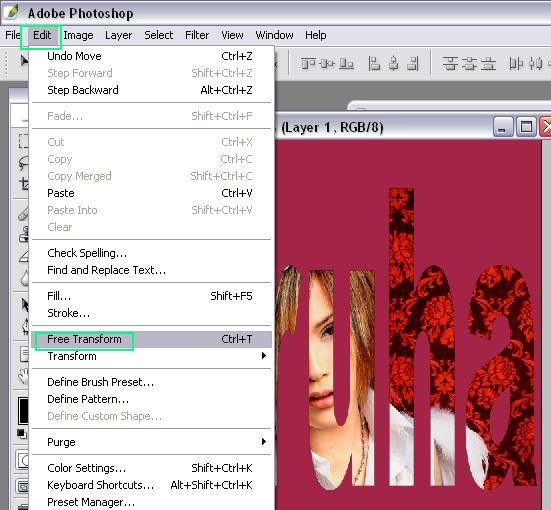Click the Distribute horizontal centers icon

536,64
